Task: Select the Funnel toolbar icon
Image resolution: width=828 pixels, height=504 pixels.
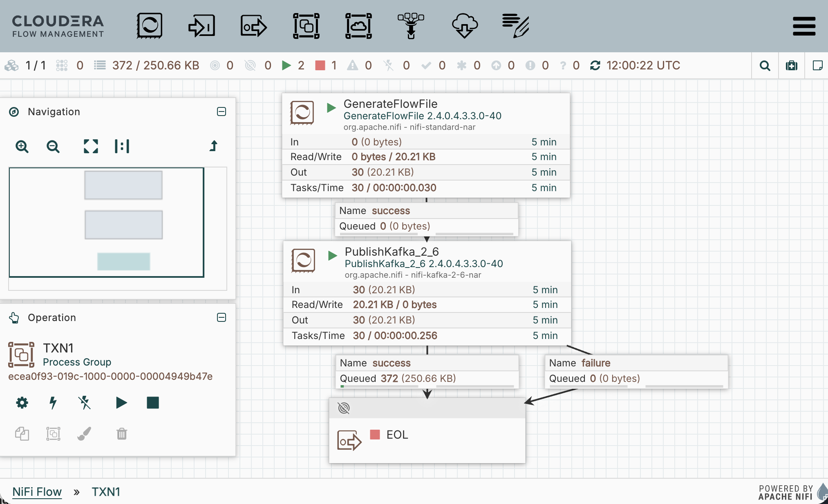Action: coord(411,26)
